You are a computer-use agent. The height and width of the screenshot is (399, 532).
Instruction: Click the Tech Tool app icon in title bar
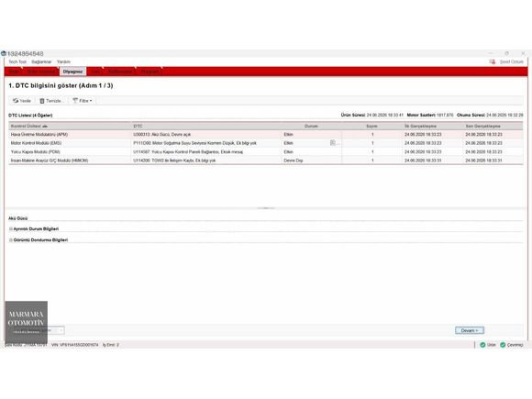point(4,53)
